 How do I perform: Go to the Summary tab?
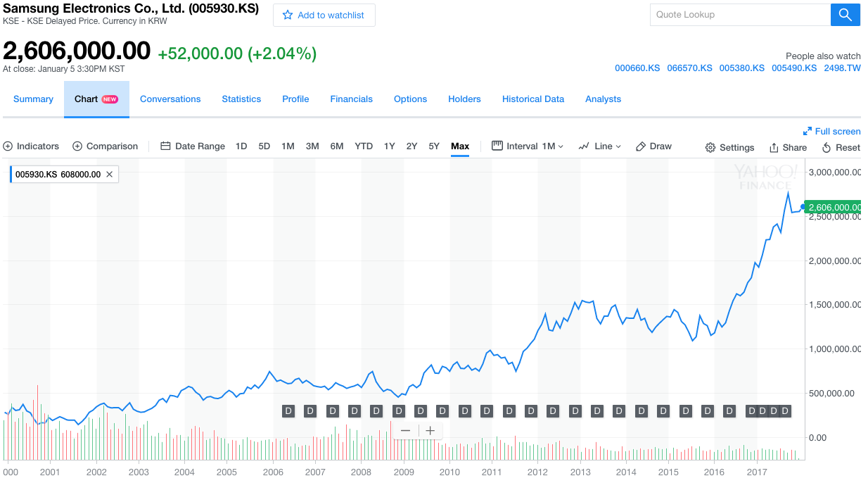pyautogui.click(x=33, y=99)
